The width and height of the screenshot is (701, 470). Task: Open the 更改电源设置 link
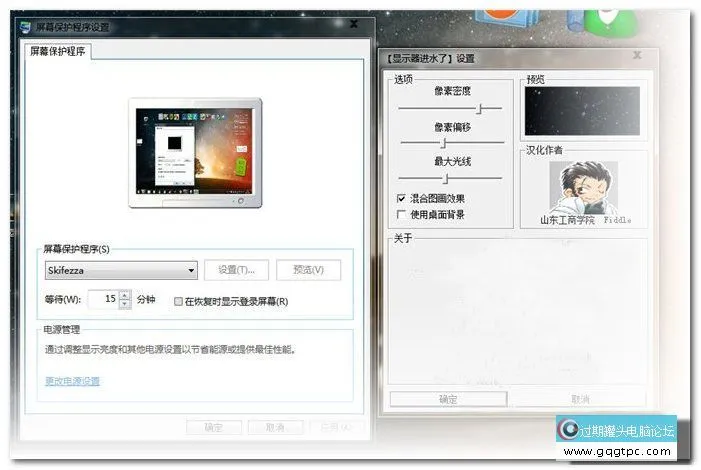[x=72, y=381]
